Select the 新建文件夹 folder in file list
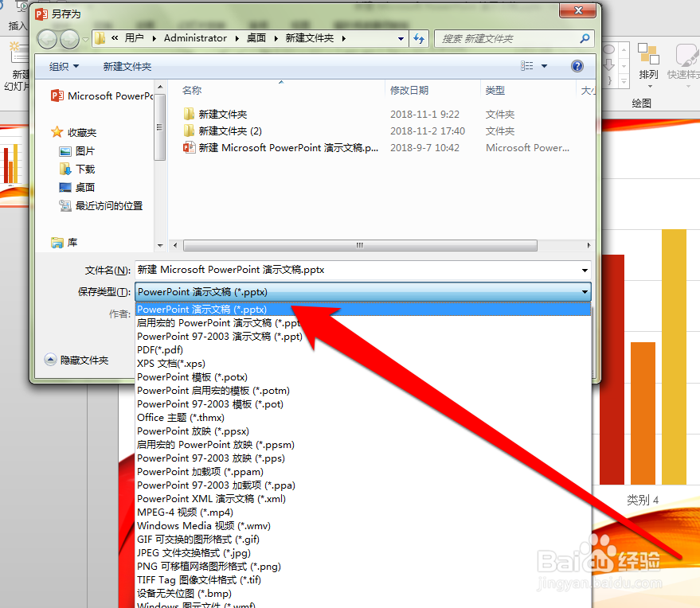Image resolution: width=700 pixels, height=608 pixels. (x=215, y=114)
